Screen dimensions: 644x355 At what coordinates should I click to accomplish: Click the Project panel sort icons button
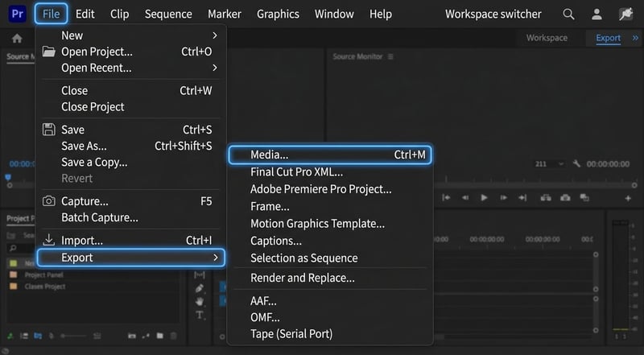point(97,336)
